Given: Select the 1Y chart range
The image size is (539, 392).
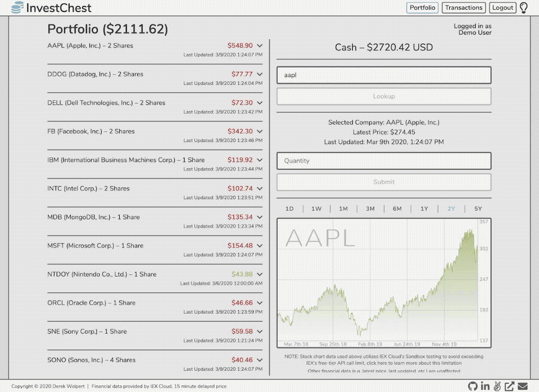Looking at the screenshot, I should click(424, 209).
